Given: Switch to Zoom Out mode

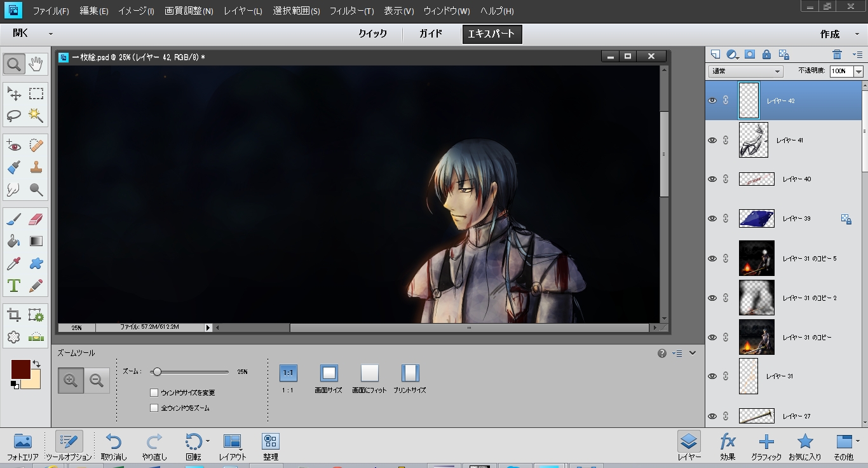Looking at the screenshot, I should 97,381.
